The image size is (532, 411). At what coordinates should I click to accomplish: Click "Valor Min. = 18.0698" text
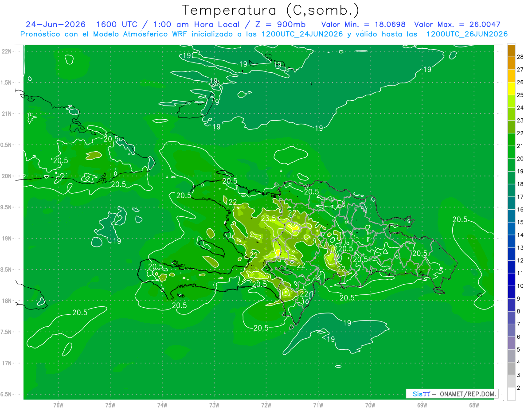coord(363,24)
